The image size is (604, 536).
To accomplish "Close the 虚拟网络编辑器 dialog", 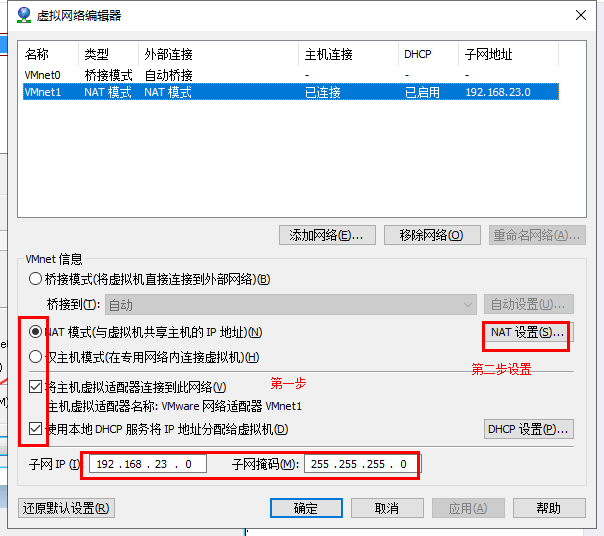I will click(x=581, y=15).
